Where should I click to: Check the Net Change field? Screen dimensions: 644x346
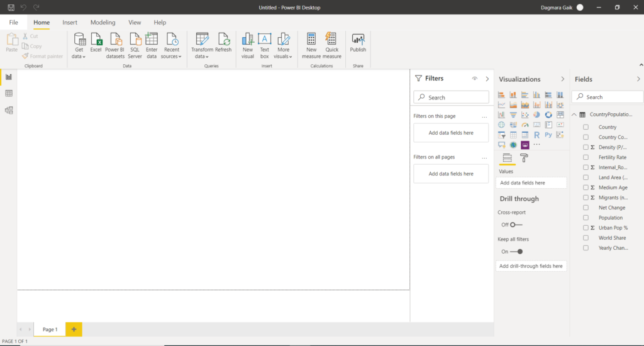click(x=586, y=208)
